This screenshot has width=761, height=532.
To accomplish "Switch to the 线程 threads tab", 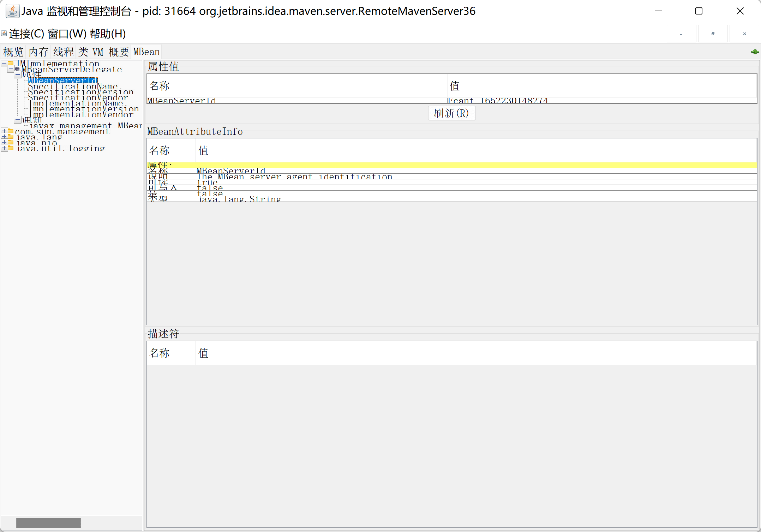I will (x=64, y=52).
